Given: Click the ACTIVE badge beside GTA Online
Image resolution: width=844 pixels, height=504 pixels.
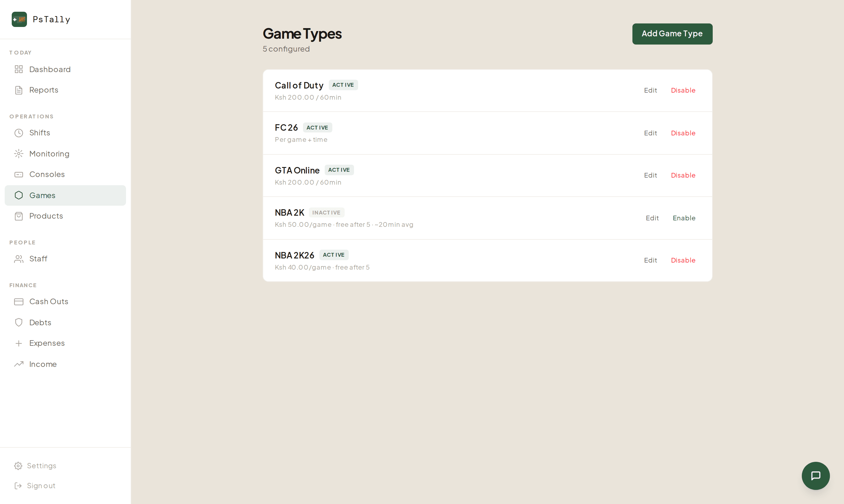Looking at the screenshot, I should 339,170.
